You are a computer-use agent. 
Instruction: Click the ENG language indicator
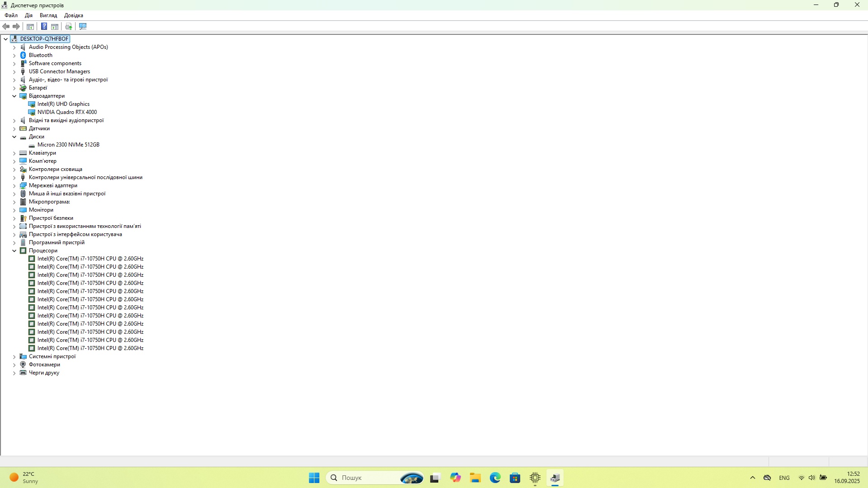tap(784, 478)
